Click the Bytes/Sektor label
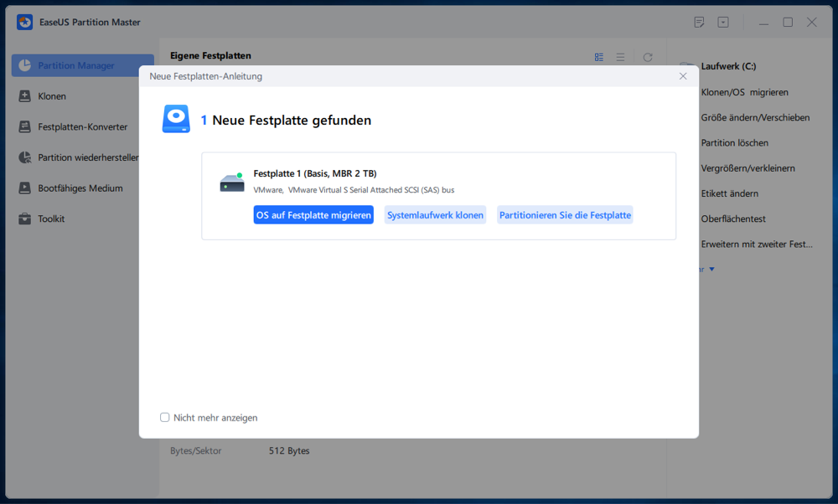The width and height of the screenshot is (838, 504). point(195,450)
